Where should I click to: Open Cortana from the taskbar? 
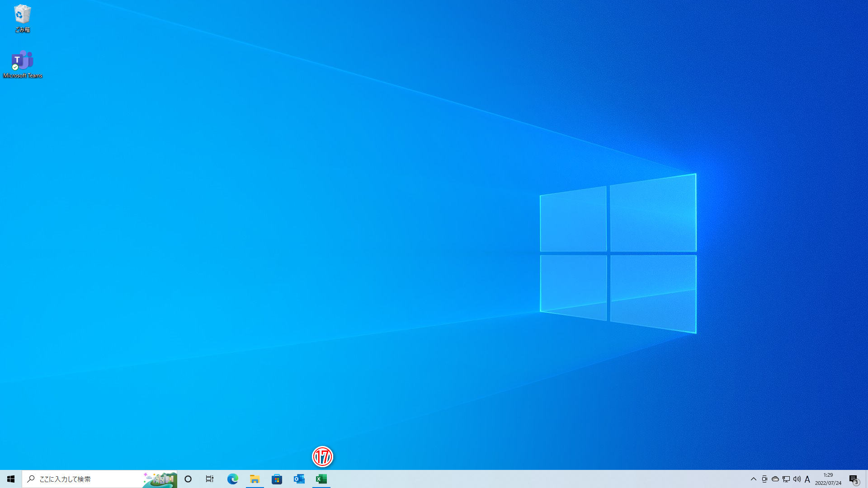[188, 479]
